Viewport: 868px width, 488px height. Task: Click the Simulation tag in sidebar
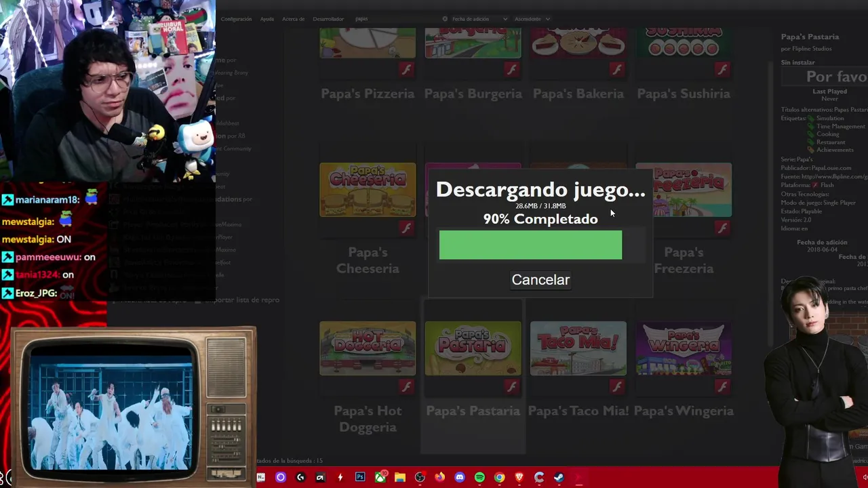tap(830, 118)
